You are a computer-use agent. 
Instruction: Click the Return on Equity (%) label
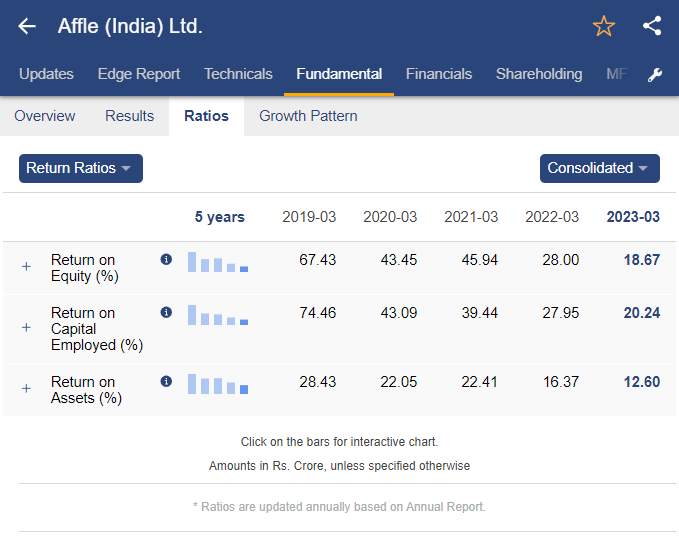(85, 268)
